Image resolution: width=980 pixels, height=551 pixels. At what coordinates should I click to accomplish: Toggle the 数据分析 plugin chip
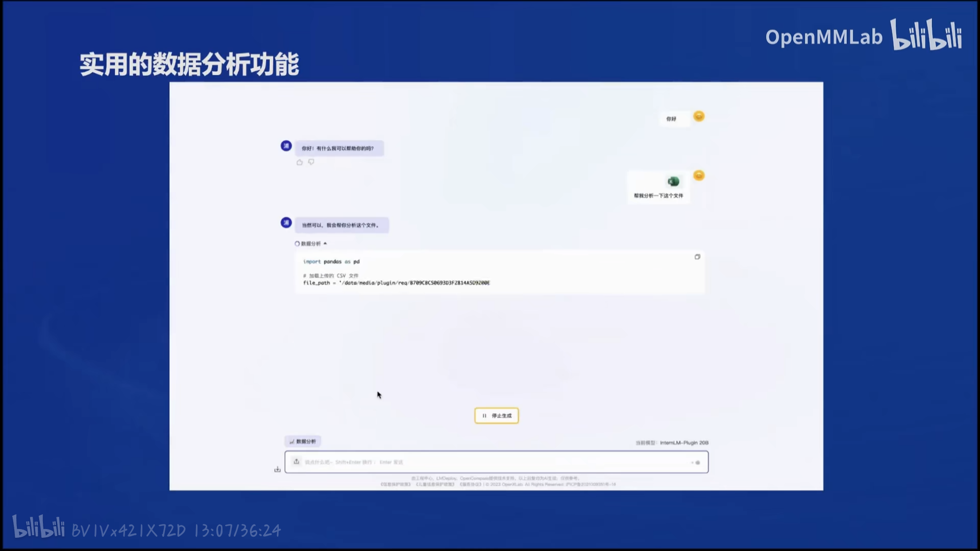coord(303,441)
